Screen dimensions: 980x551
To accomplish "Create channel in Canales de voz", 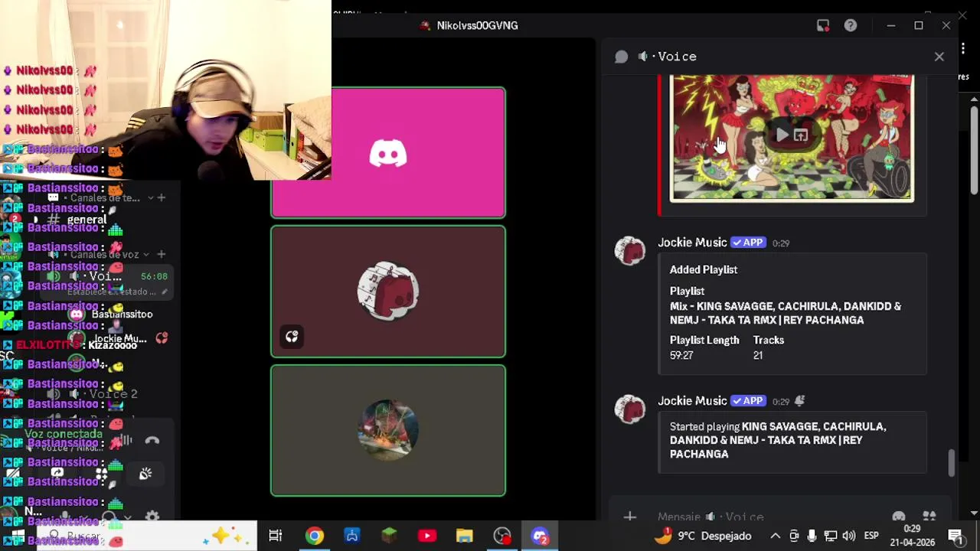I will pos(161,254).
